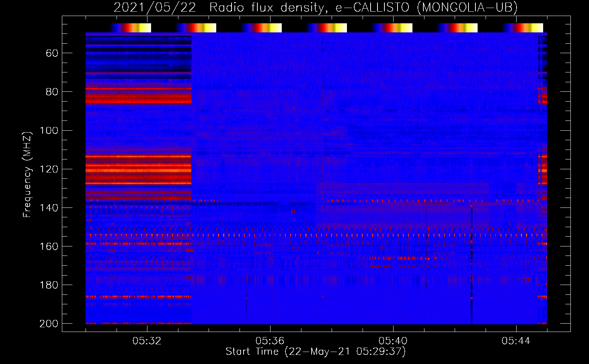Click the 120 frequency tick label

[x=49, y=169]
